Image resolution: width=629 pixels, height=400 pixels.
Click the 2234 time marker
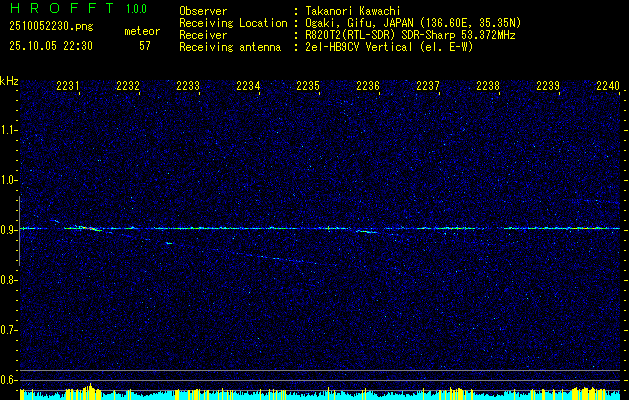[x=248, y=86]
